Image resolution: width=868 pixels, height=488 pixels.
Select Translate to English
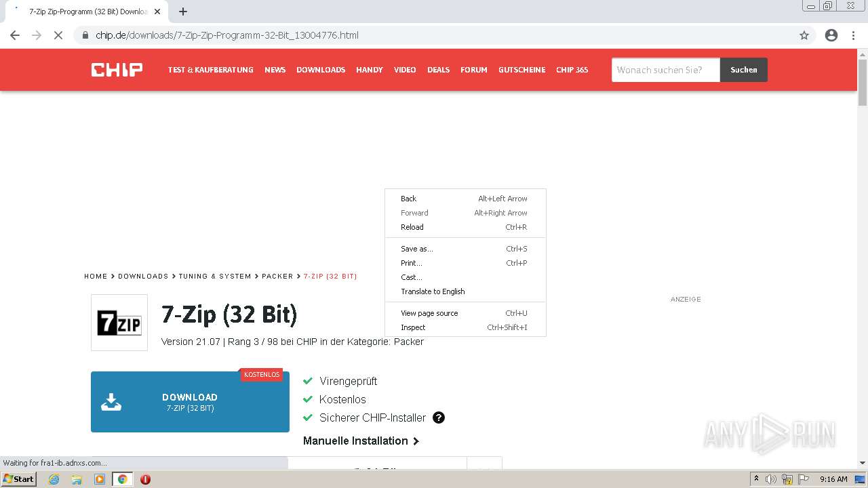point(465,291)
